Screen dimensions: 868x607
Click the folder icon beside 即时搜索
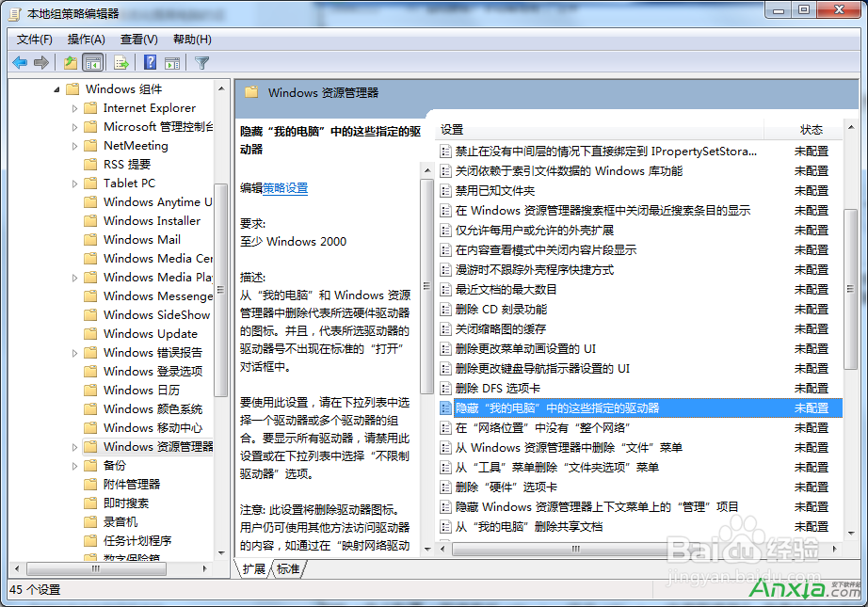pyautogui.click(x=90, y=503)
